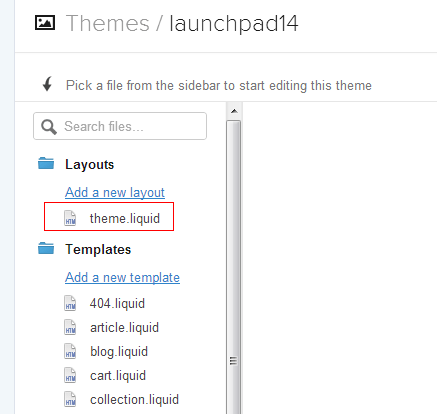
Task: Click the Templates folder icon
Action: pyautogui.click(x=46, y=248)
